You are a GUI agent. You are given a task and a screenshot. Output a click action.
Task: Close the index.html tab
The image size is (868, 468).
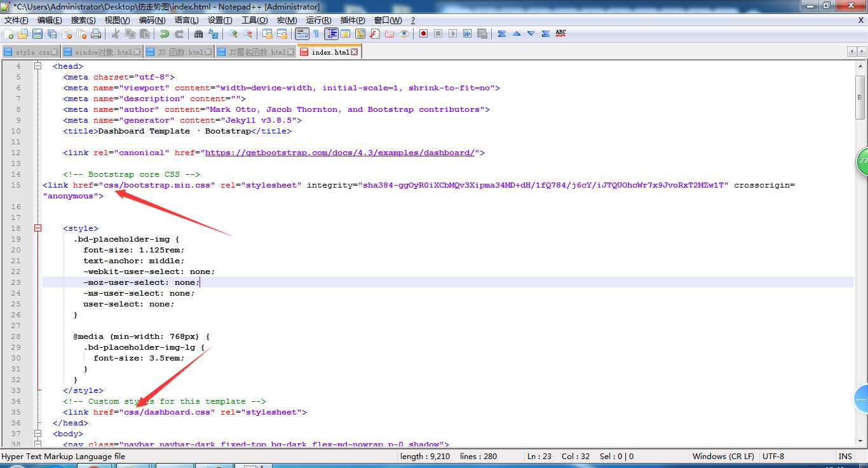[354, 52]
